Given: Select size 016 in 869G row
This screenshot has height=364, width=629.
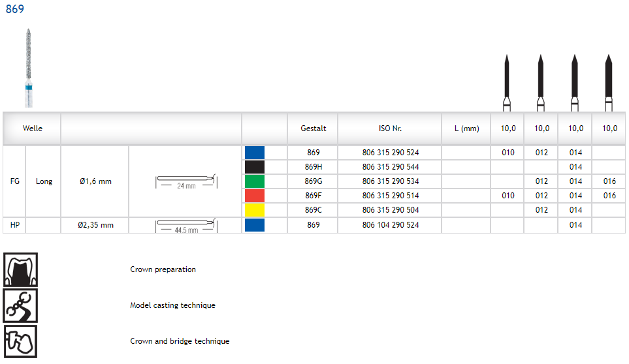Looking at the screenshot, I should tap(609, 181).
